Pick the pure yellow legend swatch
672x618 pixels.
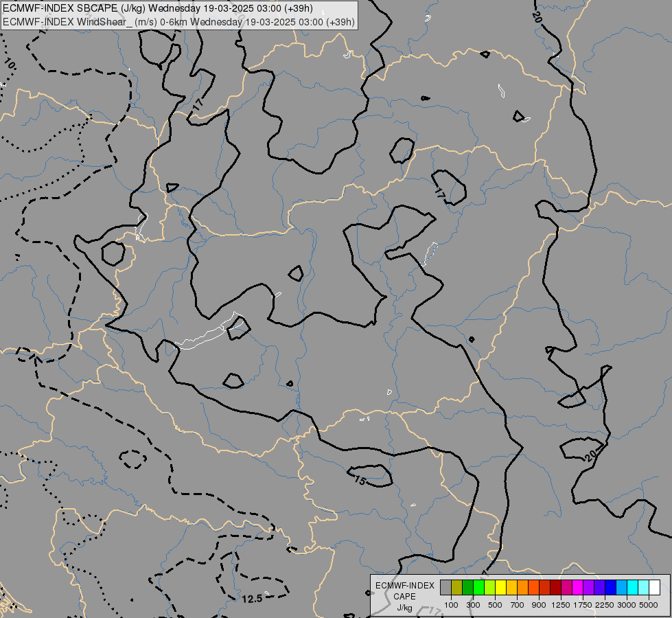pyautogui.click(x=500, y=588)
